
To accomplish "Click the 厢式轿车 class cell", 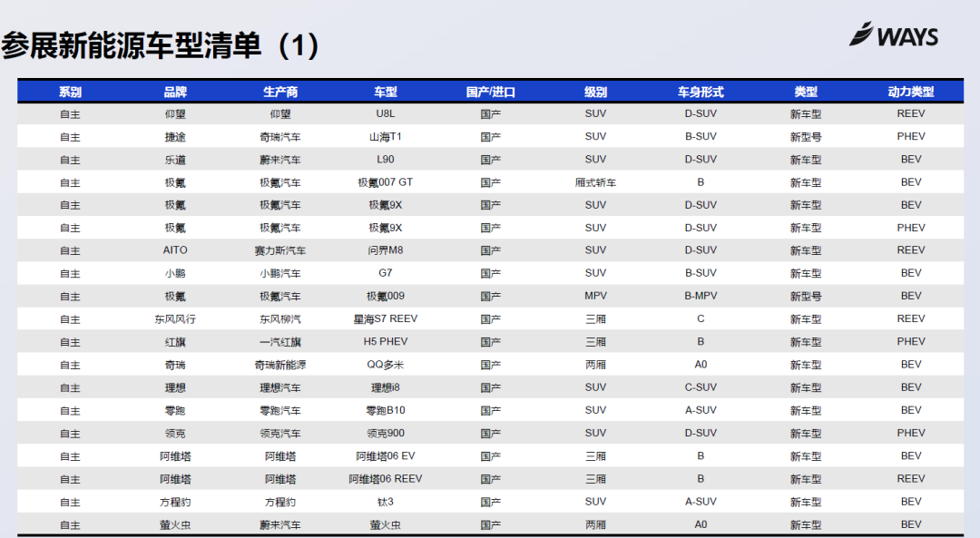I will point(595,182).
